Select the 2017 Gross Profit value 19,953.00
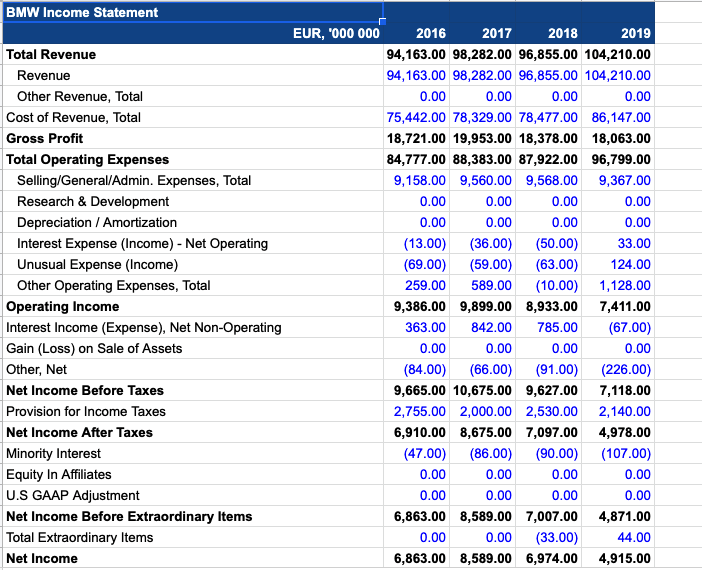This screenshot has width=702, height=570. pyautogui.click(x=482, y=138)
